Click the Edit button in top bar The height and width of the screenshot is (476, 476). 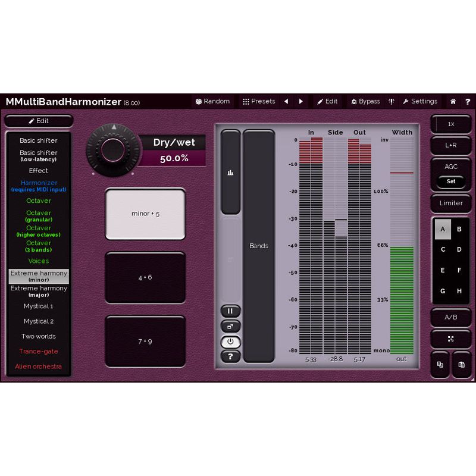[x=327, y=101]
